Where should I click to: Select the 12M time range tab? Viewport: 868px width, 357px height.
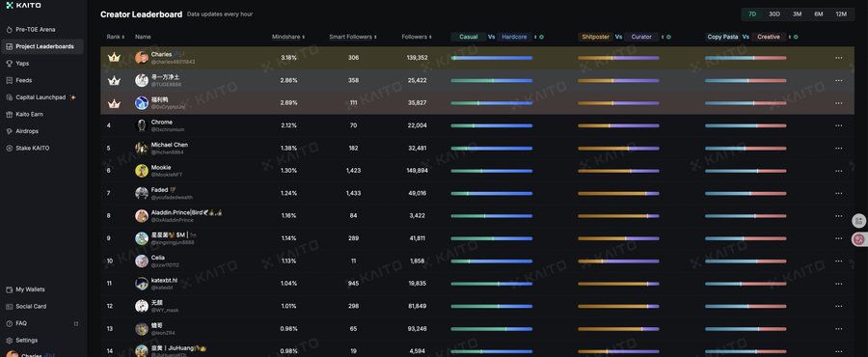tap(841, 14)
